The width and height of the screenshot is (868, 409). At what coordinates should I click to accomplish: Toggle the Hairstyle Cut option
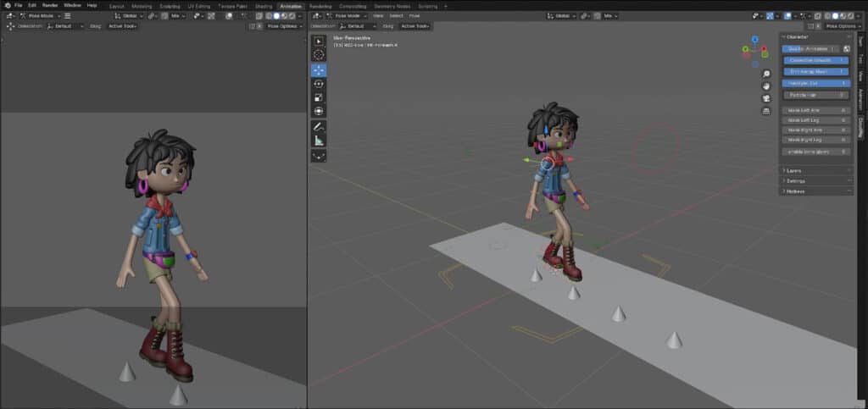(x=816, y=83)
